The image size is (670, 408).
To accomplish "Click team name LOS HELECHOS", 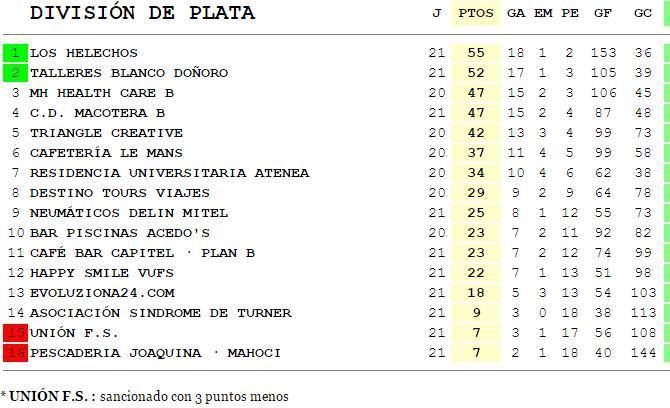I will 84,53.
